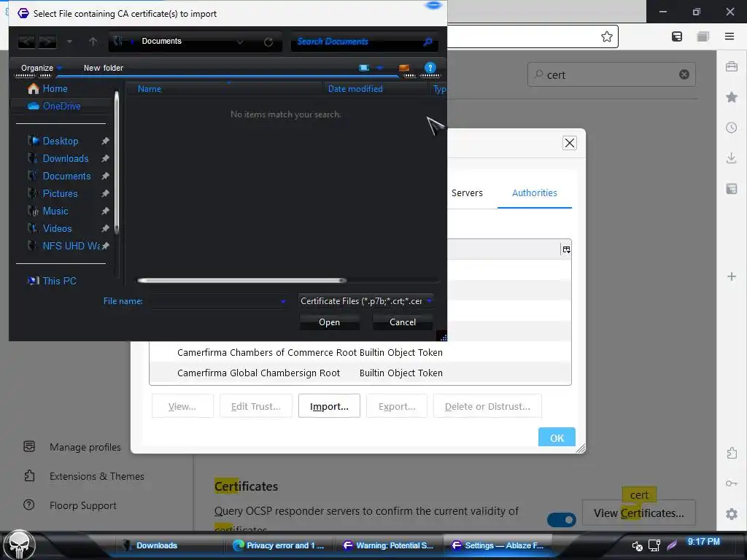The height and width of the screenshot is (560, 747).
Task: Switch to Warning: Potential S... taskbar window
Action: [x=388, y=545]
